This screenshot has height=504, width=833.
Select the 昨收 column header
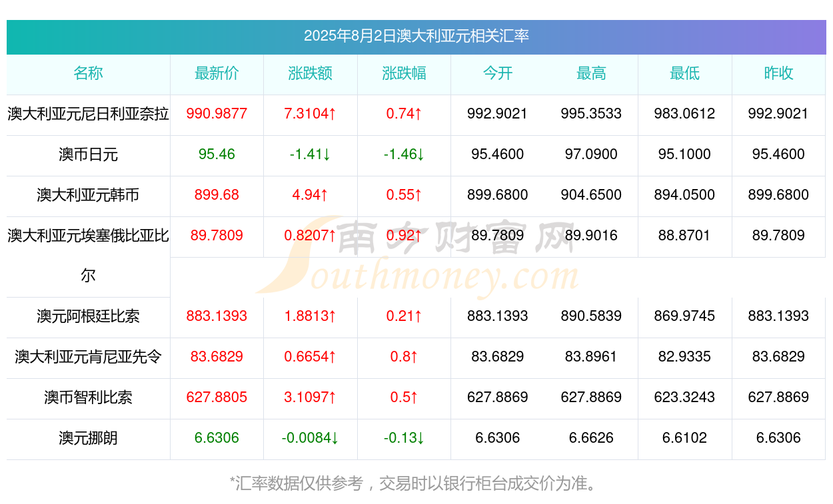click(778, 73)
